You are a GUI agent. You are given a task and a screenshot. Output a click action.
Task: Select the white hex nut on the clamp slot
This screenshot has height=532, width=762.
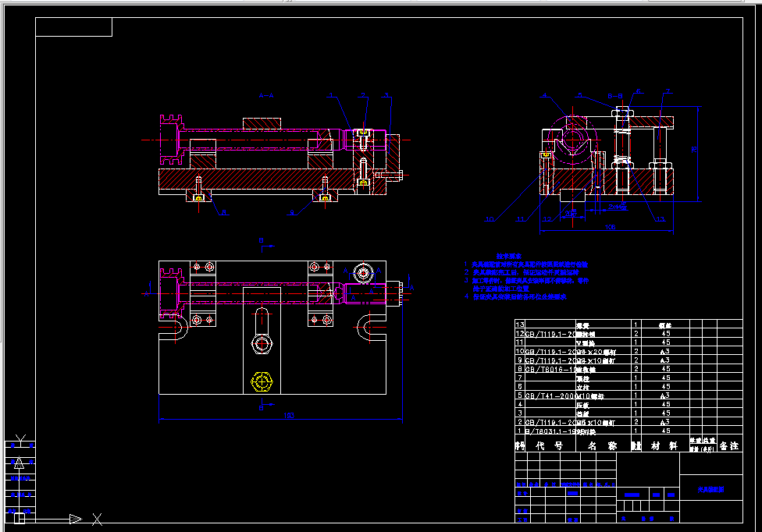pyautogui.click(x=262, y=344)
